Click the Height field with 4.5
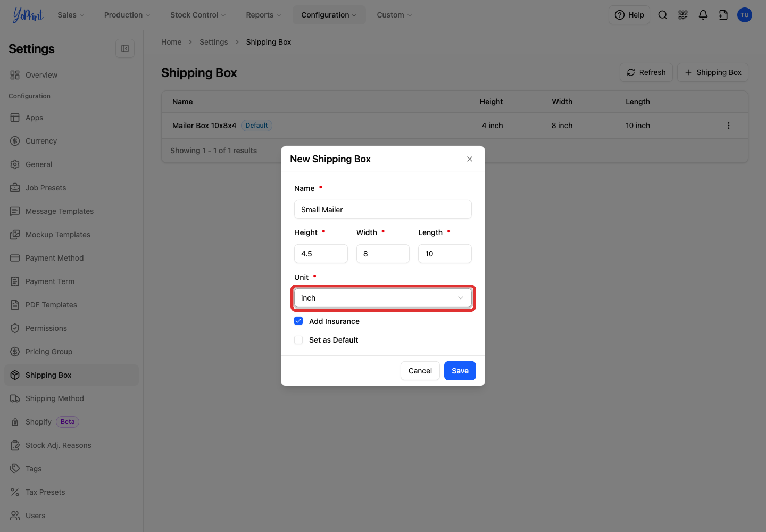Image resolution: width=766 pixels, height=532 pixels. tap(321, 254)
